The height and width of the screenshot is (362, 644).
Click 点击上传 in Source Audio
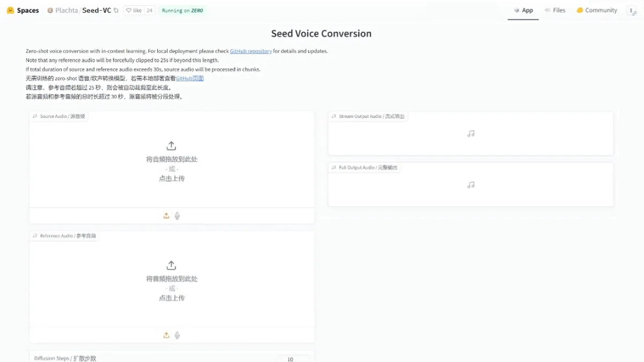172,179
